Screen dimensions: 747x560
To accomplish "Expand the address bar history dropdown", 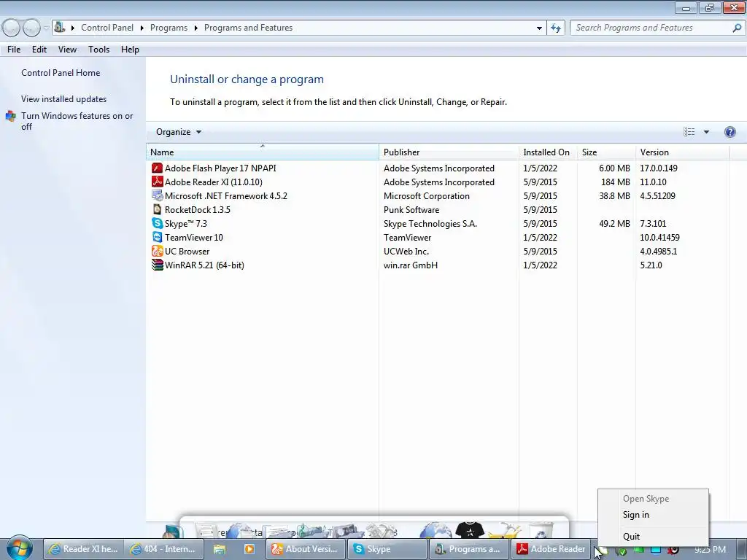I will pos(539,28).
